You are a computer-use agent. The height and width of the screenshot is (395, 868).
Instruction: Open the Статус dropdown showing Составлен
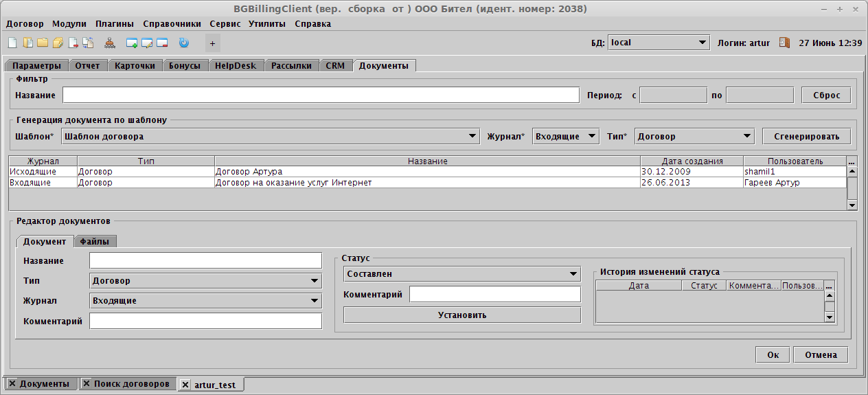pos(461,274)
